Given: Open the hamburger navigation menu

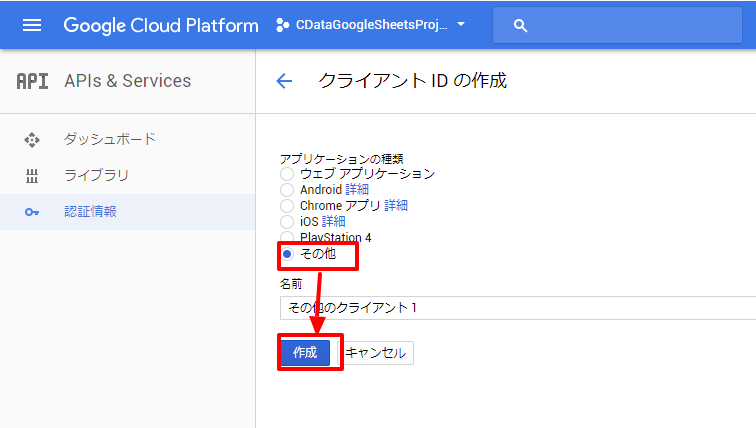Looking at the screenshot, I should [x=32, y=25].
